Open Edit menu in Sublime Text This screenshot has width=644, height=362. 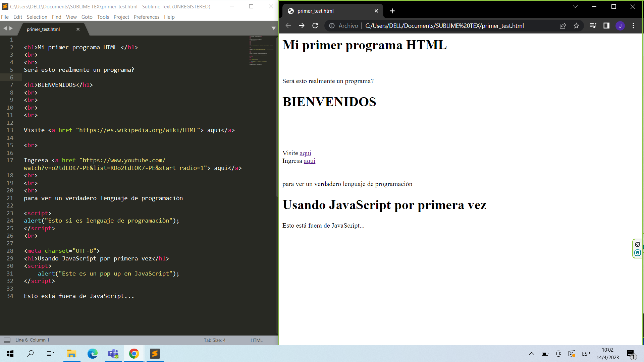coord(18,17)
